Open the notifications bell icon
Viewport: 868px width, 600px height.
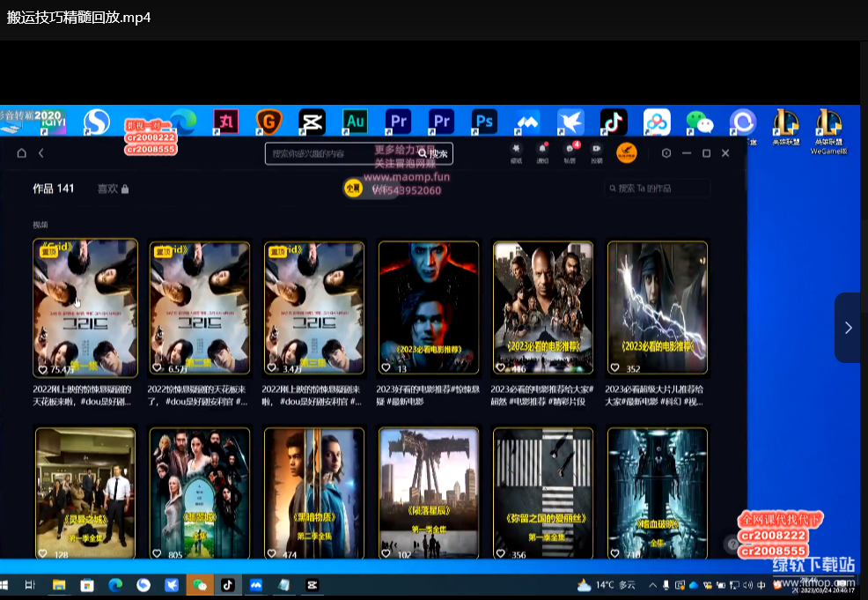click(x=542, y=151)
